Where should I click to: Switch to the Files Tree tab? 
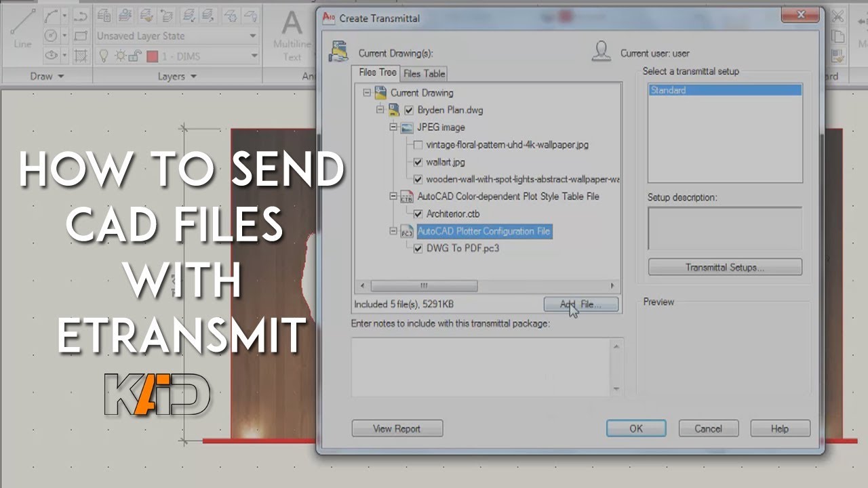coord(377,73)
